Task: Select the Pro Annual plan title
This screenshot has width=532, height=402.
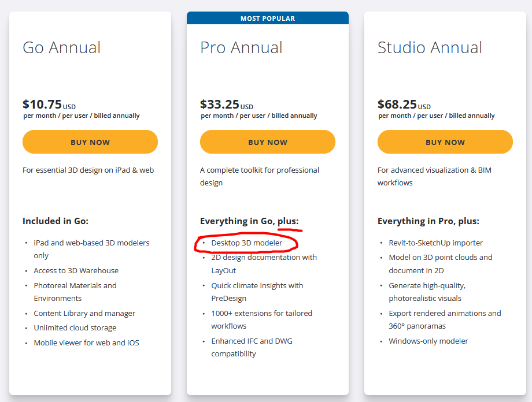Action: click(x=241, y=47)
